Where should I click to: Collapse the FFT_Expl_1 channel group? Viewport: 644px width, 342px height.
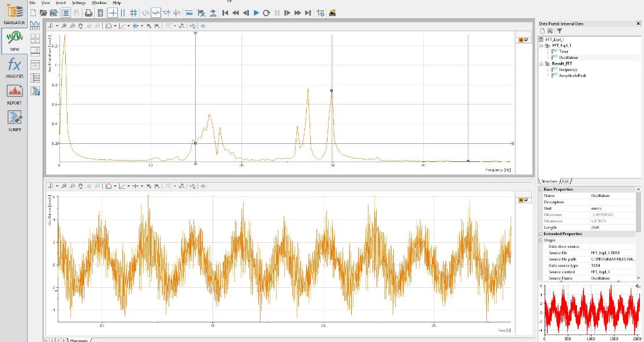(542, 46)
